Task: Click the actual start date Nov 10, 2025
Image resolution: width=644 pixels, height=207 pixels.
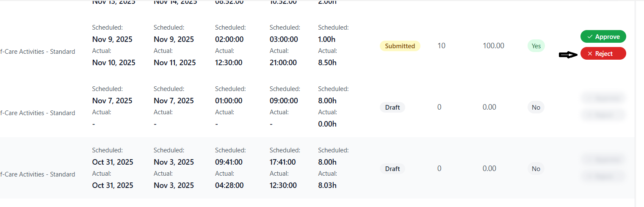Action: pyautogui.click(x=113, y=63)
